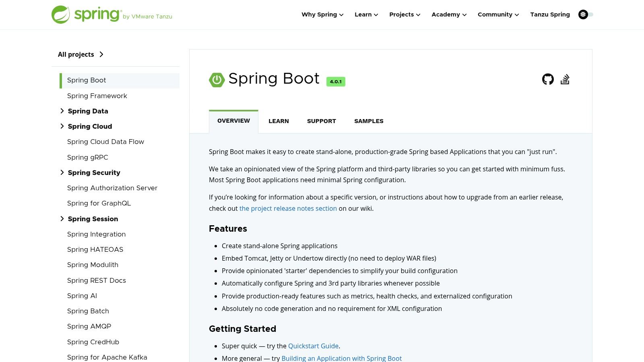
Task: Open the Spring Boot GitHub repository icon
Action: [547, 79]
